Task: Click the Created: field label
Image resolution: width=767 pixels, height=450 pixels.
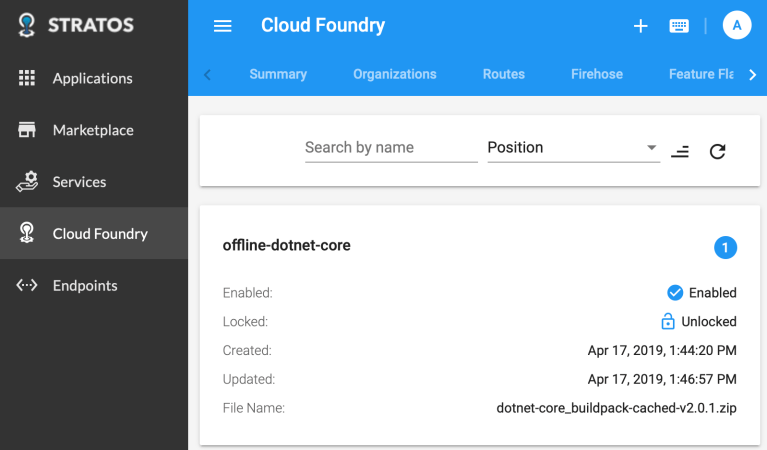Action: point(247,350)
